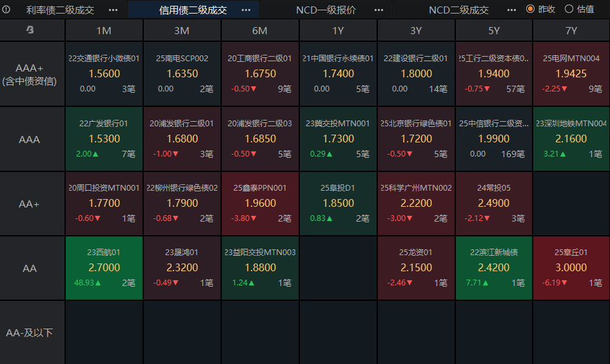Open more options beside 利率债二级成交

click(x=113, y=10)
